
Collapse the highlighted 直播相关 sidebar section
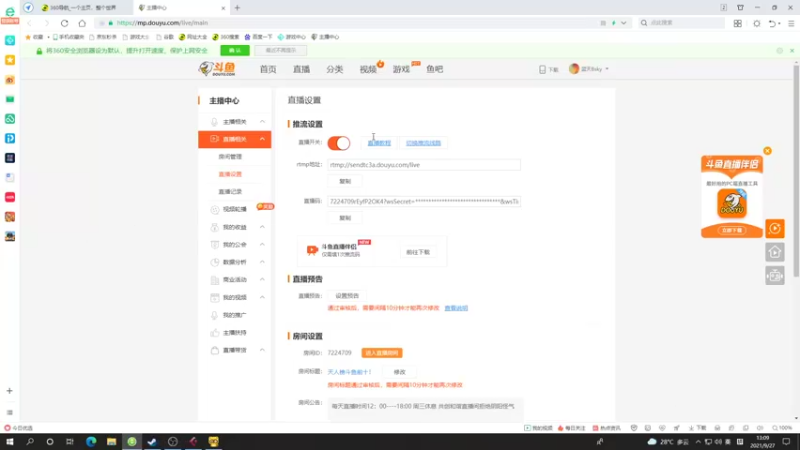pos(262,139)
